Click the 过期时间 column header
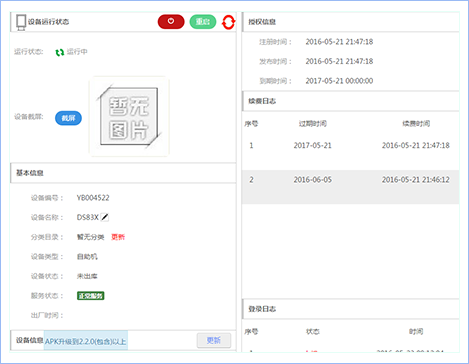The image size is (469, 364). (313, 124)
